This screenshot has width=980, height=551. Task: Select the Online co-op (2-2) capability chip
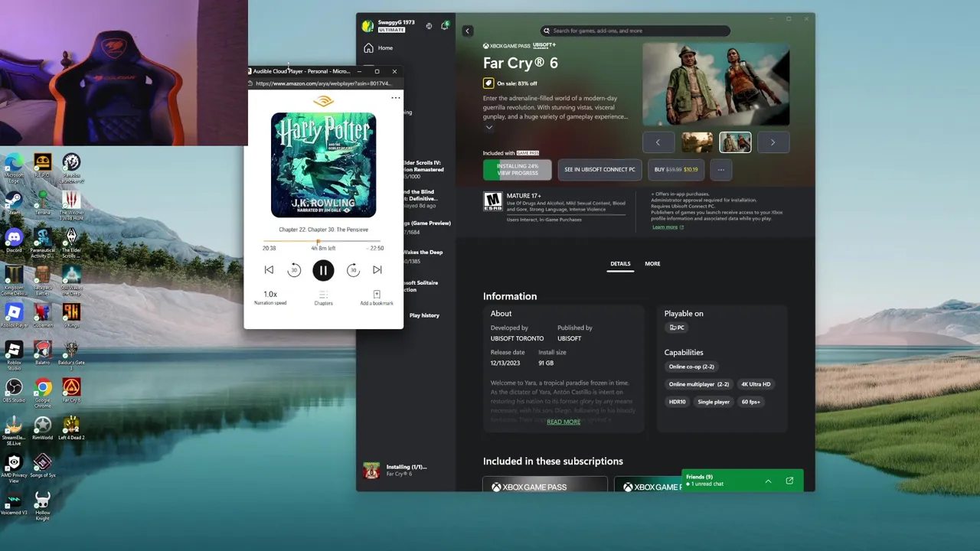pyautogui.click(x=691, y=367)
